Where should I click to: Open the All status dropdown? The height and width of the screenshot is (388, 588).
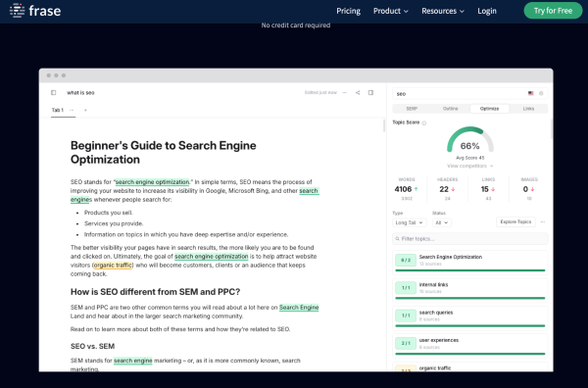[441, 222]
